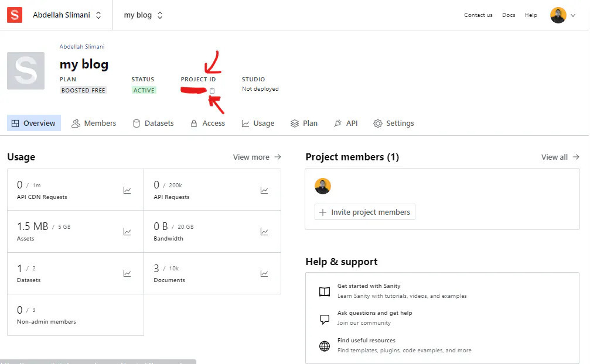Click the book icon beside Get started with Sanity
This screenshot has width=590, height=364.
click(x=324, y=291)
